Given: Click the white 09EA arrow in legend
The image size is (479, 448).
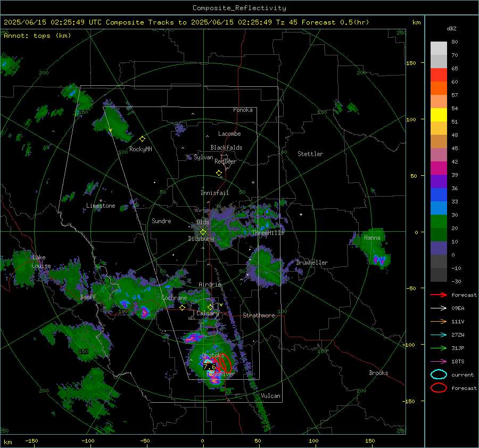Looking at the screenshot, I should point(439,308).
